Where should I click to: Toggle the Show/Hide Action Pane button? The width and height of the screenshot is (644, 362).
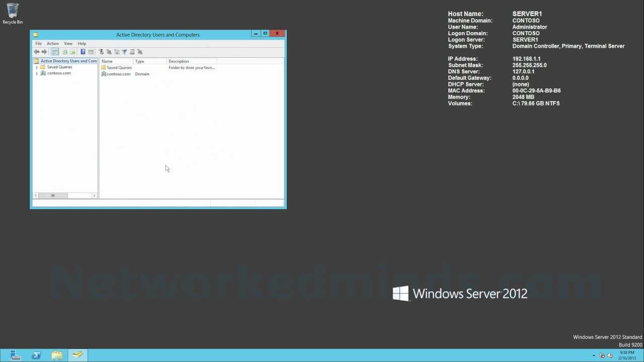point(91,52)
